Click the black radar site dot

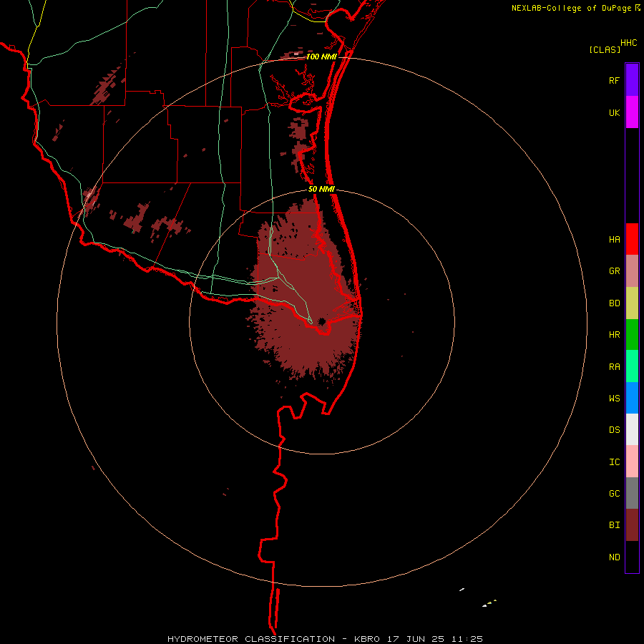(x=321, y=321)
